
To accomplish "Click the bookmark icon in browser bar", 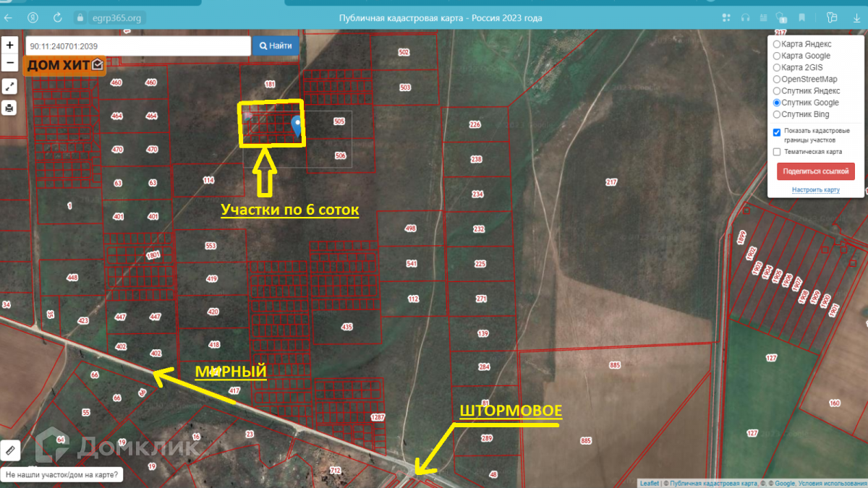I will pyautogui.click(x=801, y=17).
